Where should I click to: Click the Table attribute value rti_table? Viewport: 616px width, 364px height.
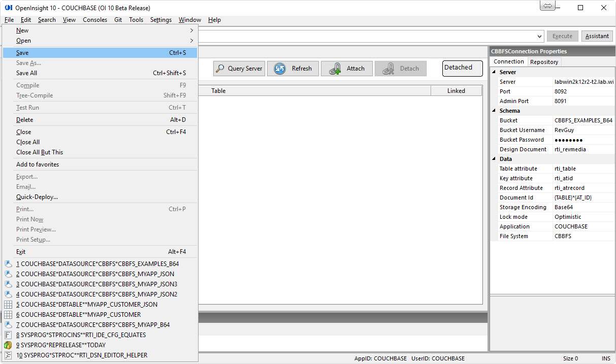click(x=584, y=169)
